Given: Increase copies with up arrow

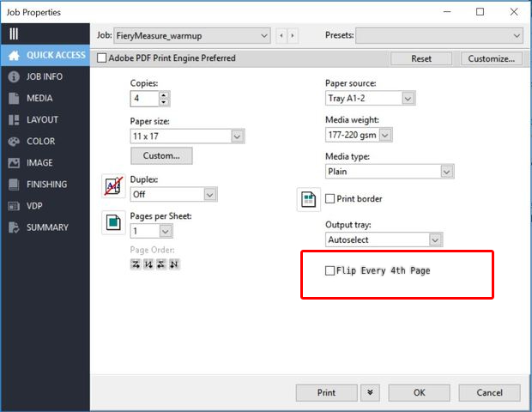Looking at the screenshot, I should [x=164, y=95].
